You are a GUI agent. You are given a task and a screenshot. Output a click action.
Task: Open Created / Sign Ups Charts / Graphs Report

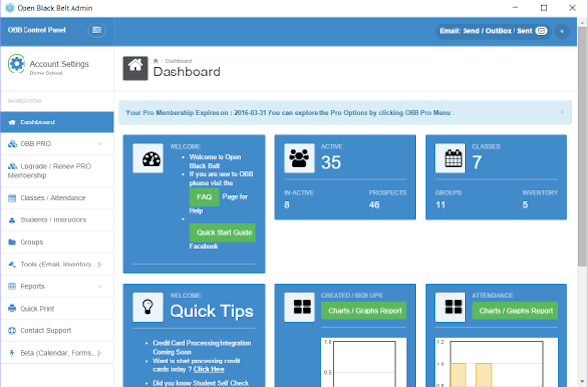tap(364, 311)
